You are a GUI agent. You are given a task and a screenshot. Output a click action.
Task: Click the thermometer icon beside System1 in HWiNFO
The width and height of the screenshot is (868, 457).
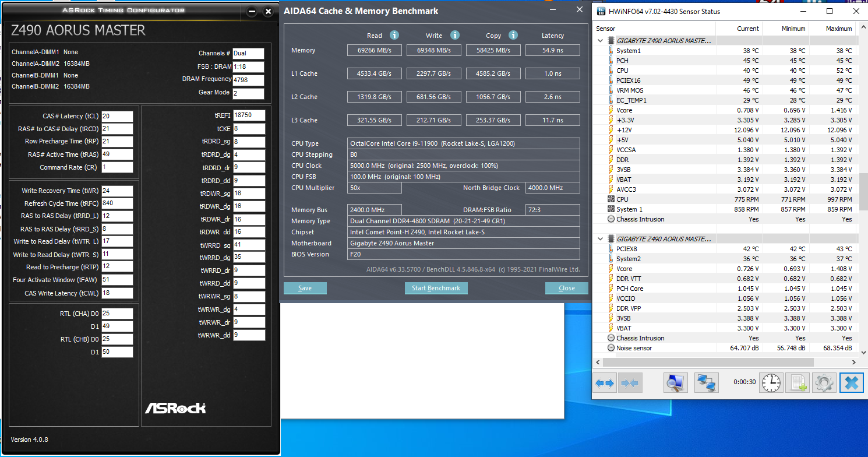coord(611,51)
